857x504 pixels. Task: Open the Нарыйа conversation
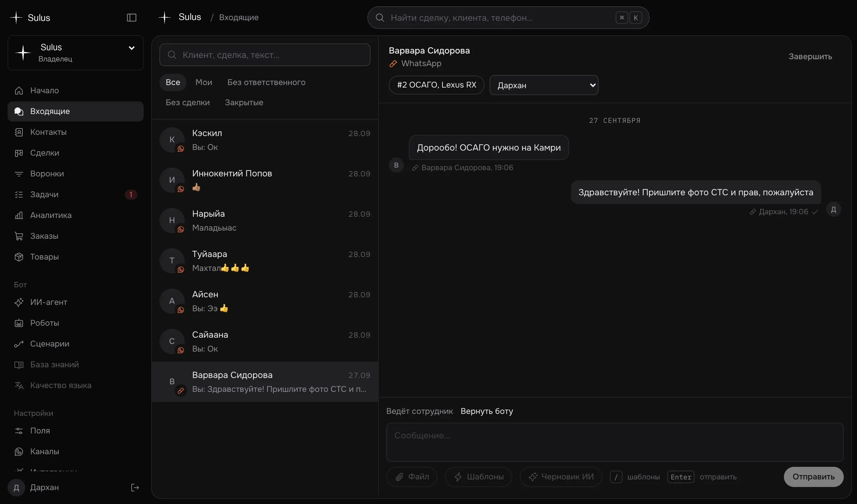[265, 220]
